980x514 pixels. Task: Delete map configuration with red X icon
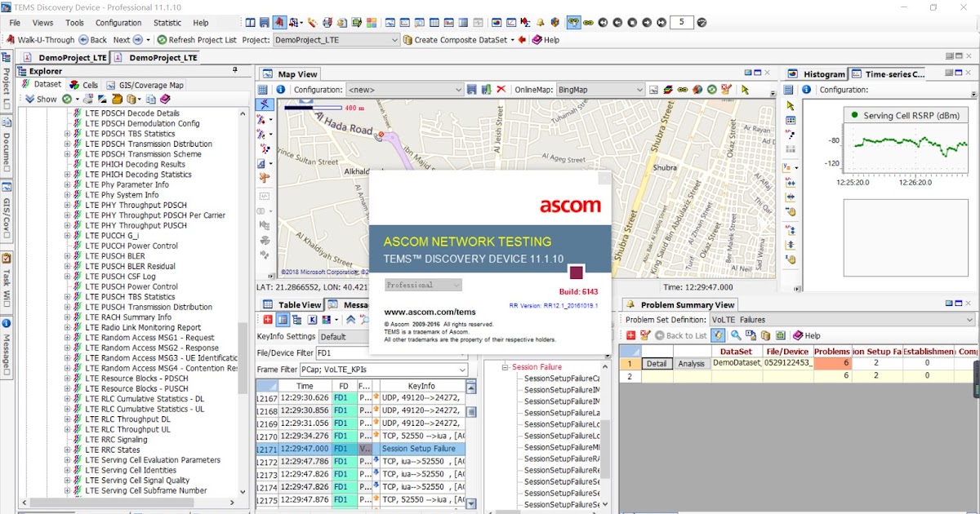point(501,90)
